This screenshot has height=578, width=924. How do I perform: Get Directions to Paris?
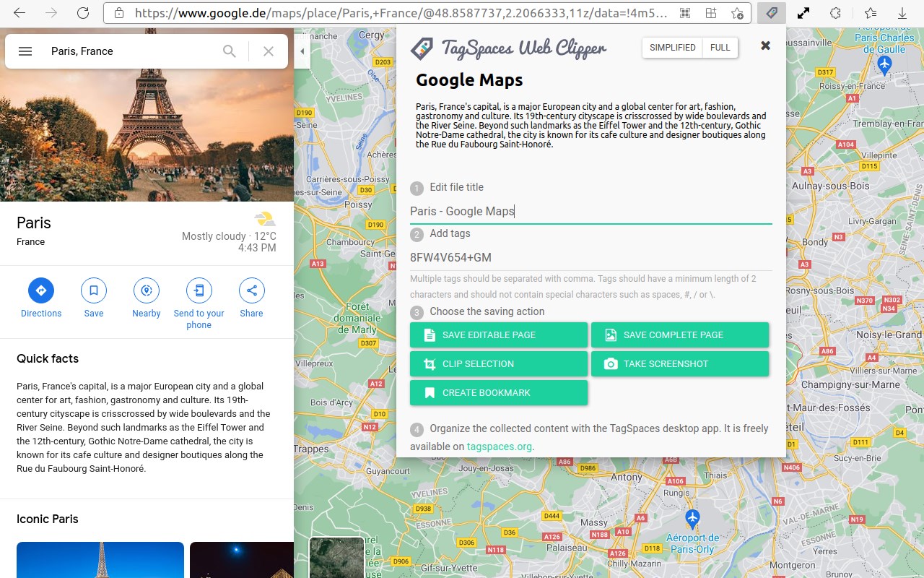pyautogui.click(x=41, y=298)
